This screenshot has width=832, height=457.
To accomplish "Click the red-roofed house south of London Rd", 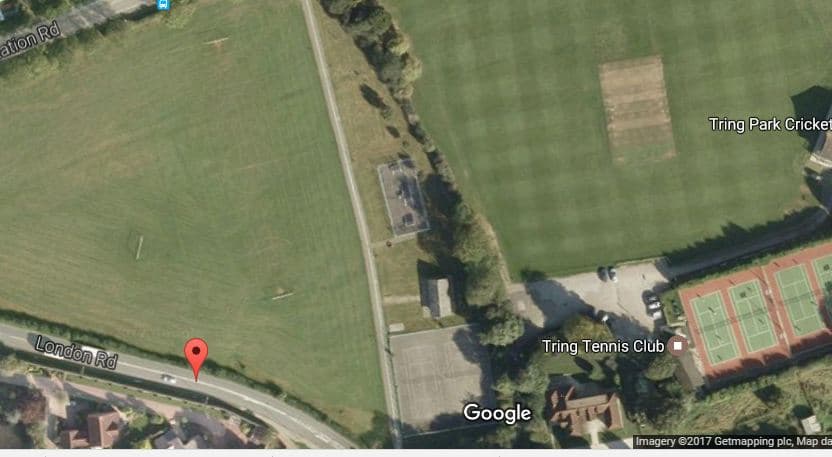I will click(98, 430).
